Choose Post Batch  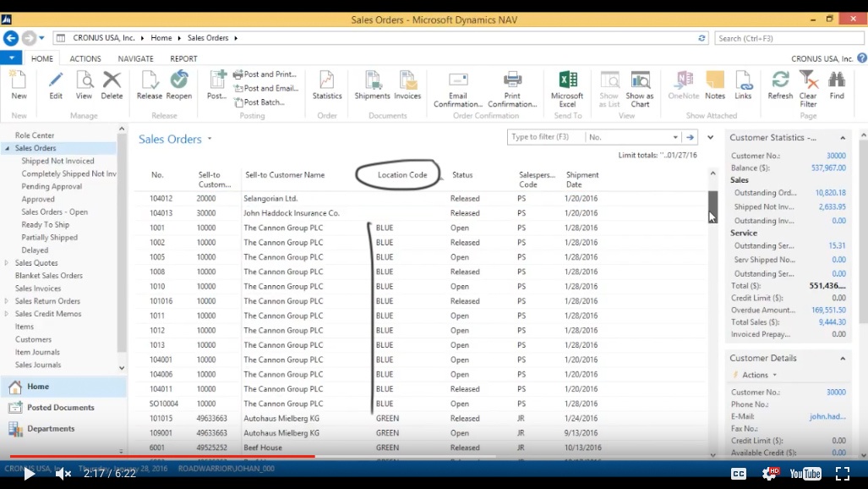point(259,102)
